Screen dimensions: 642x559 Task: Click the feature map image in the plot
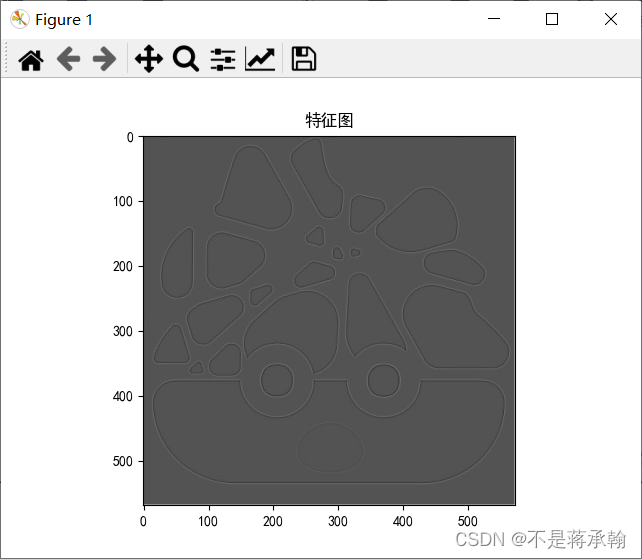[330, 321]
